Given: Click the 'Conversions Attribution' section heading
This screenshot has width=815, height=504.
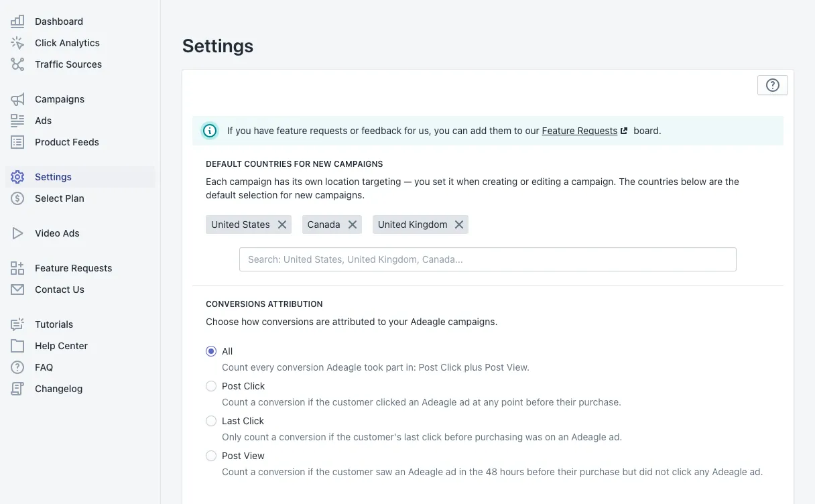Looking at the screenshot, I should click(x=264, y=304).
